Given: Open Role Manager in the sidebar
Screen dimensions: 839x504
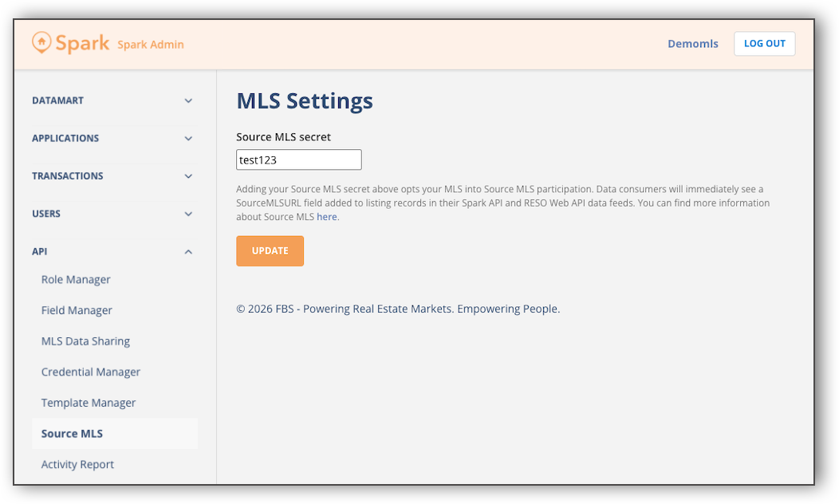Looking at the screenshot, I should (76, 279).
